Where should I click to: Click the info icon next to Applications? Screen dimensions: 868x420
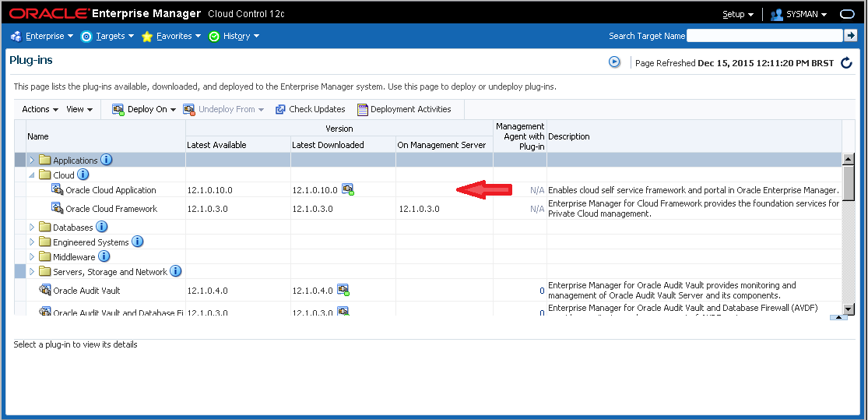pyautogui.click(x=107, y=160)
